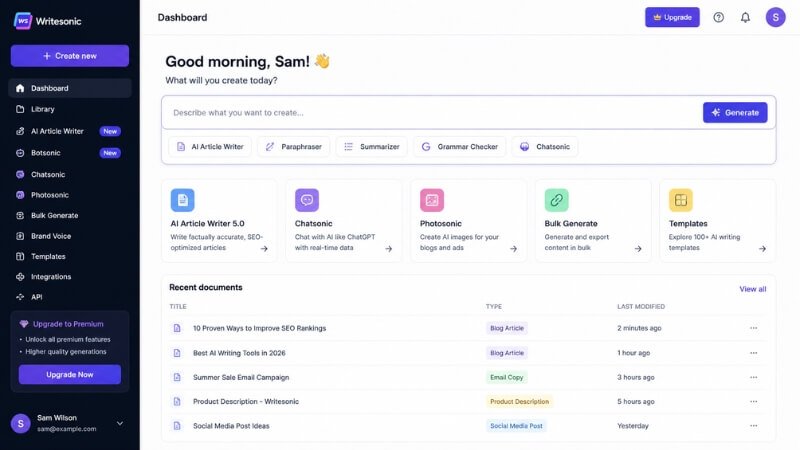Image resolution: width=800 pixels, height=450 pixels.
Task: Click the Upgrade Now button
Action: point(70,374)
